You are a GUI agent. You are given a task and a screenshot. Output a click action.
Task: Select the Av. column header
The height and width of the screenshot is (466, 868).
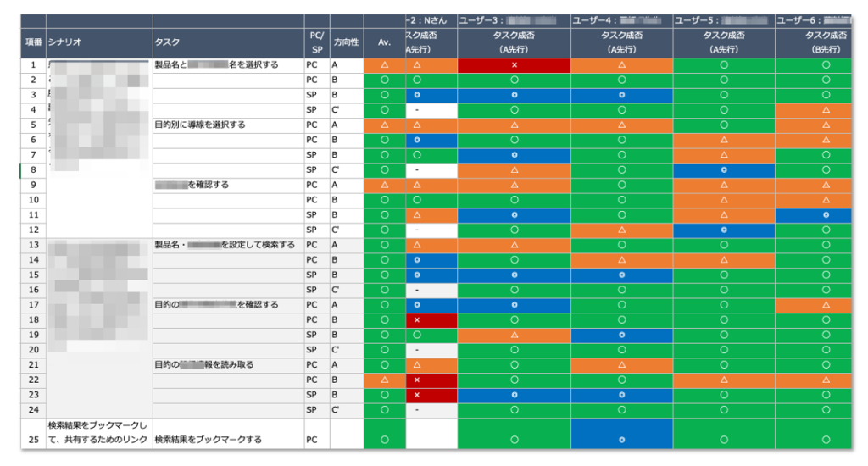pos(384,42)
